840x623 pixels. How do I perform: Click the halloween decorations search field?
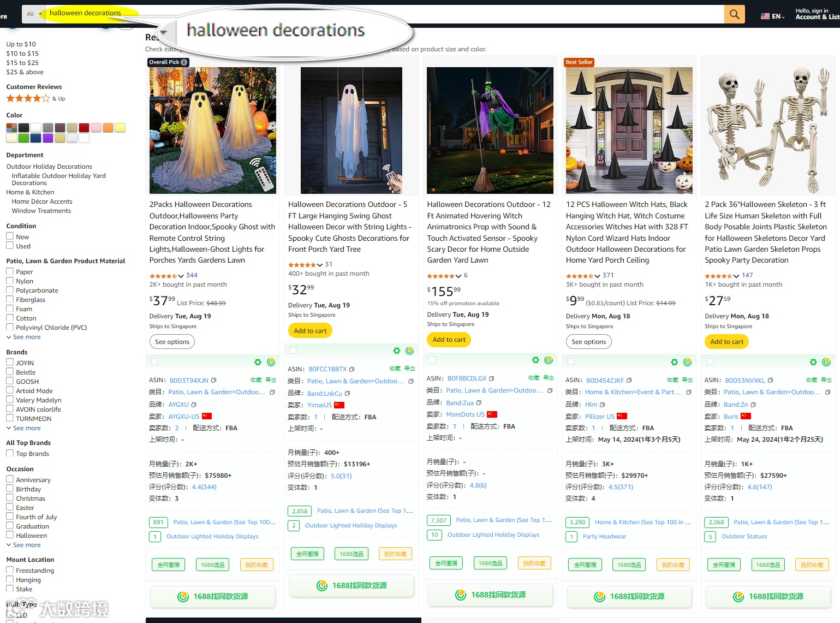(385, 14)
